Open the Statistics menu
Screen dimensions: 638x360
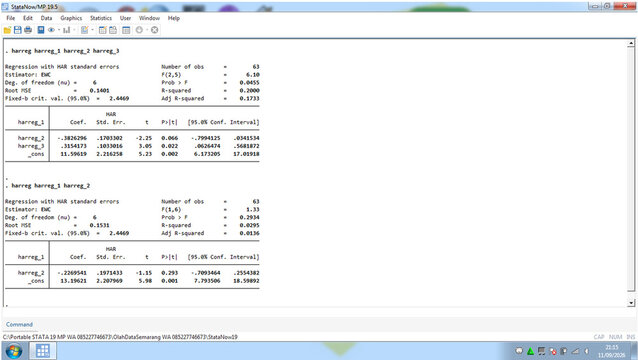(x=101, y=18)
